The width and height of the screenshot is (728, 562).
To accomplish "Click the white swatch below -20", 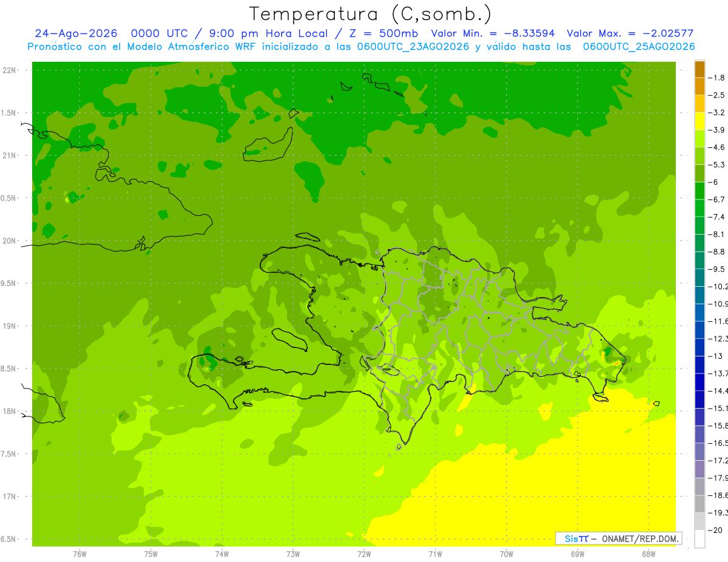I will (x=699, y=539).
